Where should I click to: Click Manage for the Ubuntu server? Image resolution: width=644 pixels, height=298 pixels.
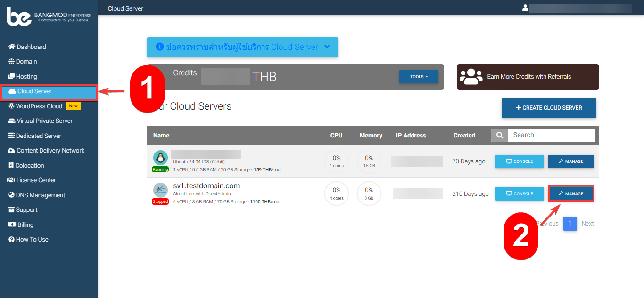[x=570, y=161]
